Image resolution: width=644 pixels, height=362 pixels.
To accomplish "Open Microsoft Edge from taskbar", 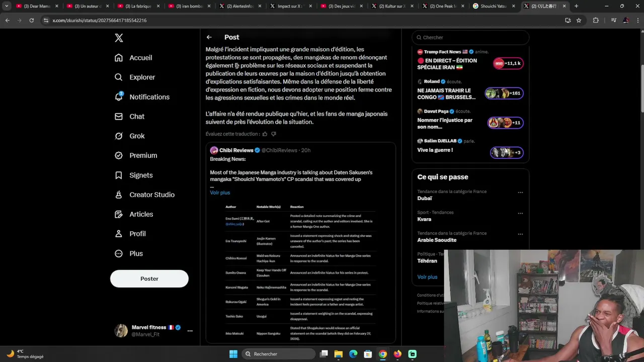I will click(353, 354).
